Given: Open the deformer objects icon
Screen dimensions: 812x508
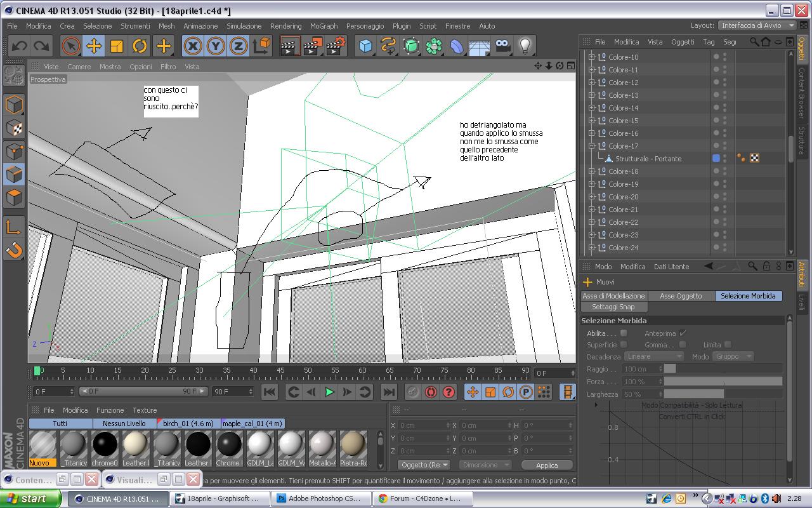Looking at the screenshot, I should click(x=457, y=46).
